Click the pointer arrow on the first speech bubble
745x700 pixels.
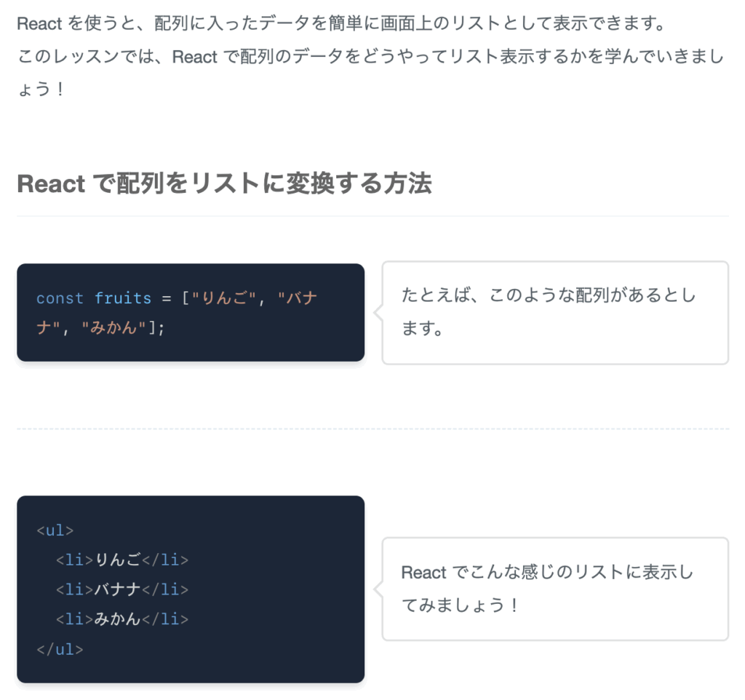pyautogui.click(x=378, y=313)
